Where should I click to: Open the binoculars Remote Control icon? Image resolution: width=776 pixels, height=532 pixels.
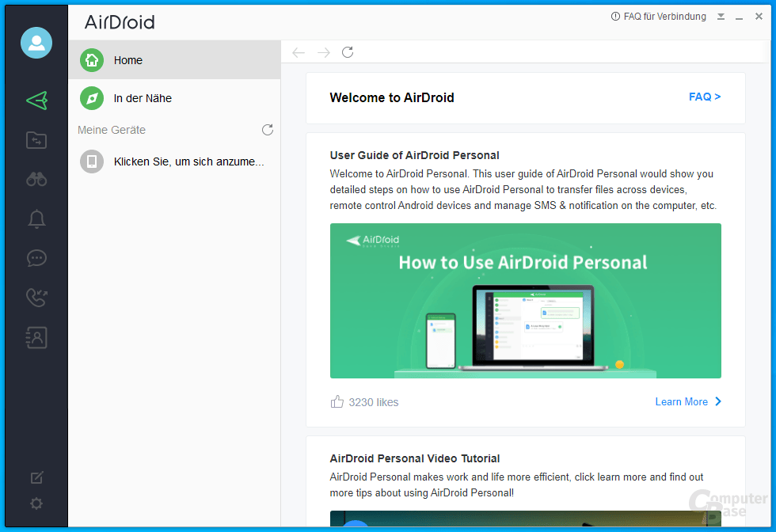pos(36,179)
